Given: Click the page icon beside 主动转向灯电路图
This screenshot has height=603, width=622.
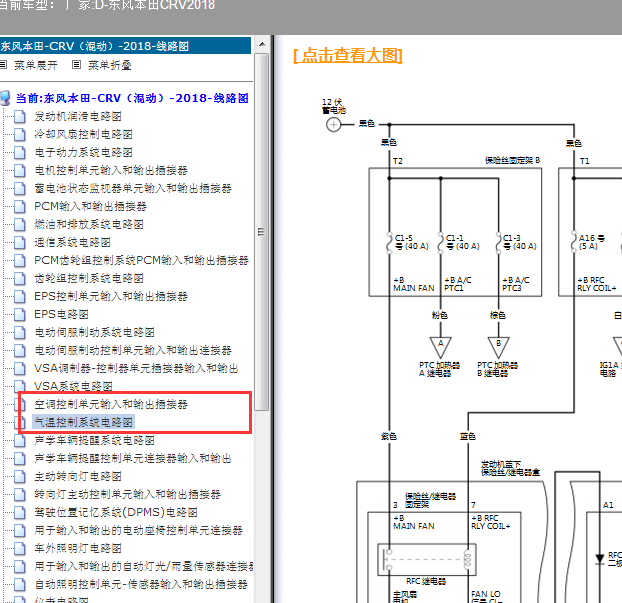Looking at the screenshot, I should pos(19,477).
